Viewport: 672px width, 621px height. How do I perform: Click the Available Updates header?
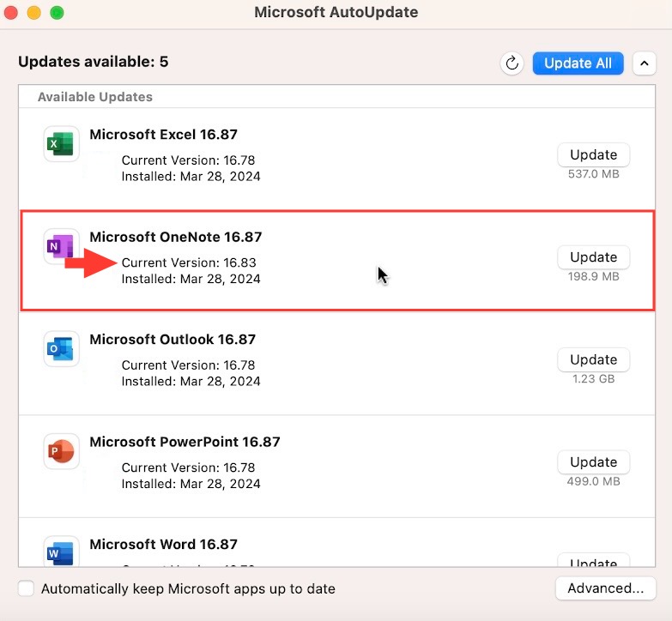[x=95, y=97]
